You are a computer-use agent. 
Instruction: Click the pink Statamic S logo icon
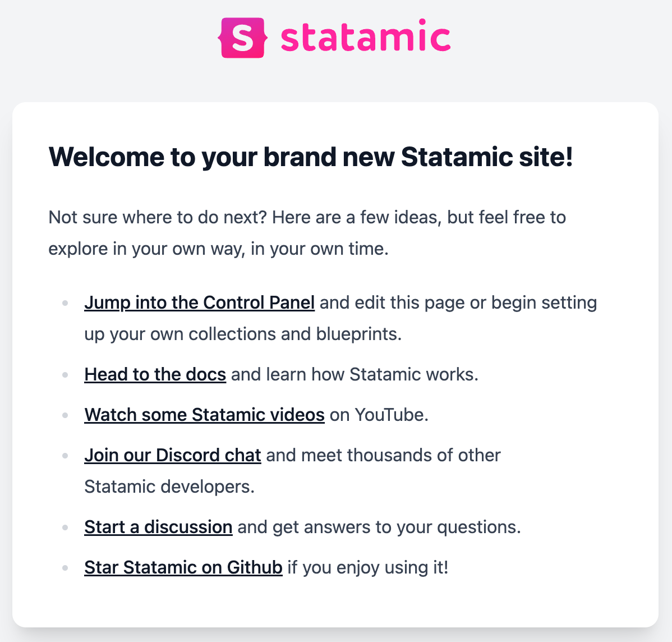coord(242,38)
